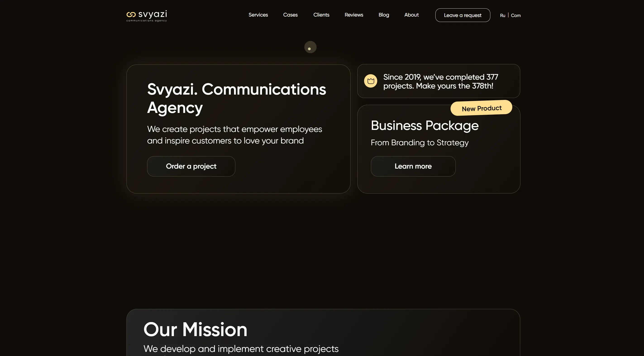Click the Business Package heading
Image resolution: width=644 pixels, height=356 pixels.
click(x=425, y=126)
